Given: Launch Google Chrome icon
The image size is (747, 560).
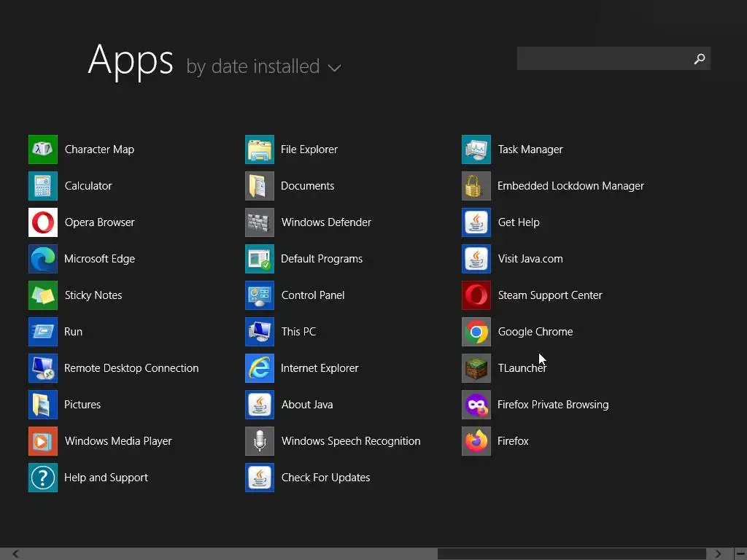Looking at the screenshot, I should (476, 332).
